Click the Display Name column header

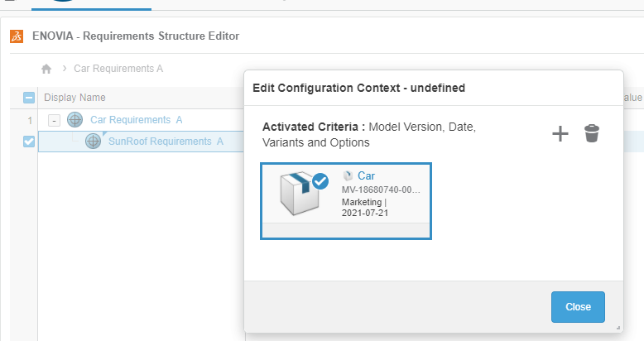(x=74, y=98)
